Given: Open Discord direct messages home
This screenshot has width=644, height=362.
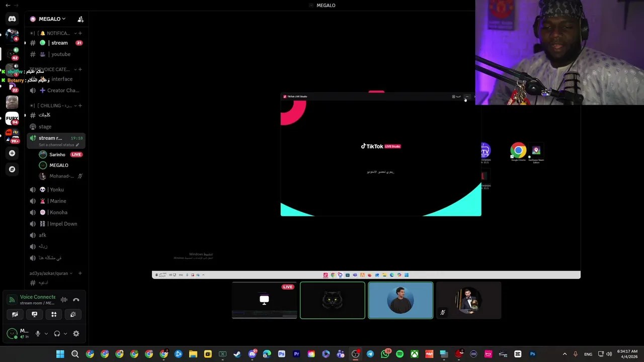Looking at the screenshot, I should [x=12, y=19].
